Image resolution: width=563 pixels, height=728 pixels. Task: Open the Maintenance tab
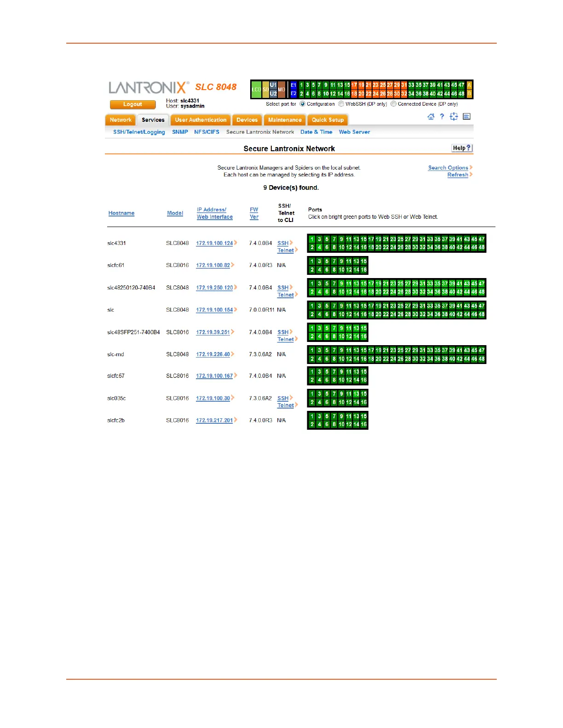(x=285, y=119)
